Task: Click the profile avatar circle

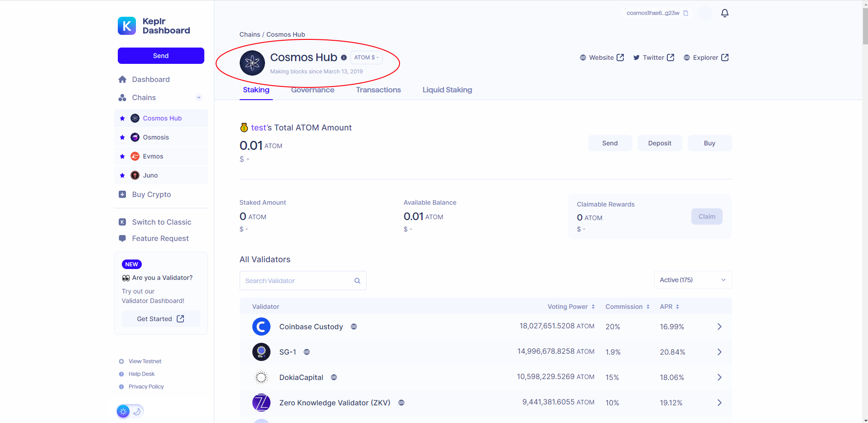Action: click(704, 13)
